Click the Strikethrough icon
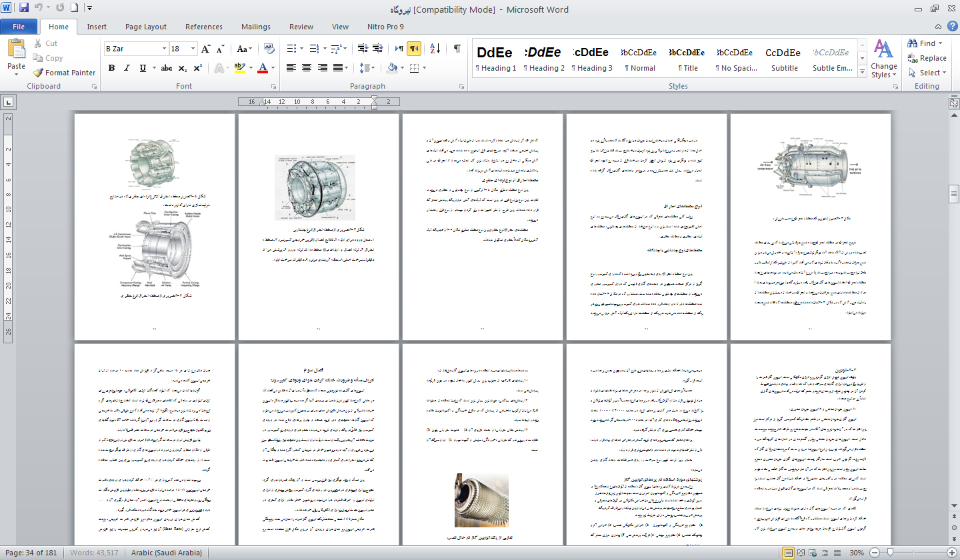 click(x=167, y=68)
